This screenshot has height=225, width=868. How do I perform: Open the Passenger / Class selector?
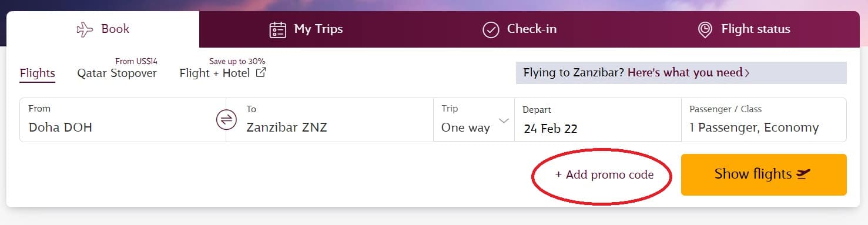(x=763, y=120)
